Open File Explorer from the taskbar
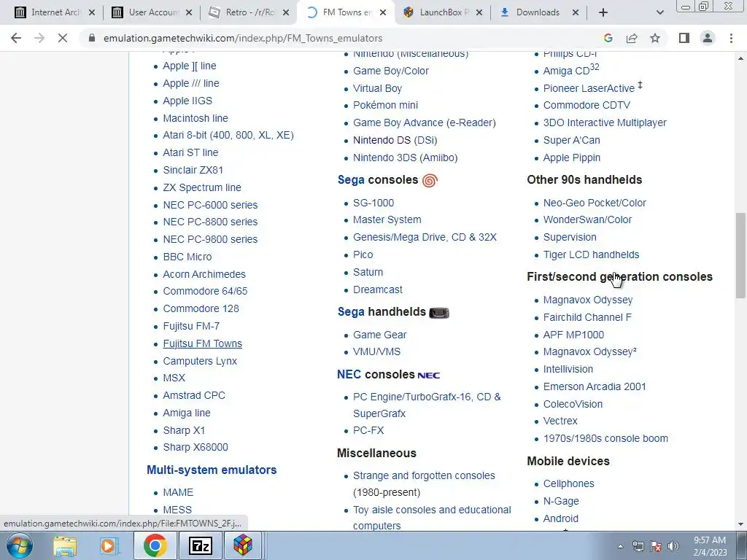The image size is (747, 560). (x=65, y=545)
